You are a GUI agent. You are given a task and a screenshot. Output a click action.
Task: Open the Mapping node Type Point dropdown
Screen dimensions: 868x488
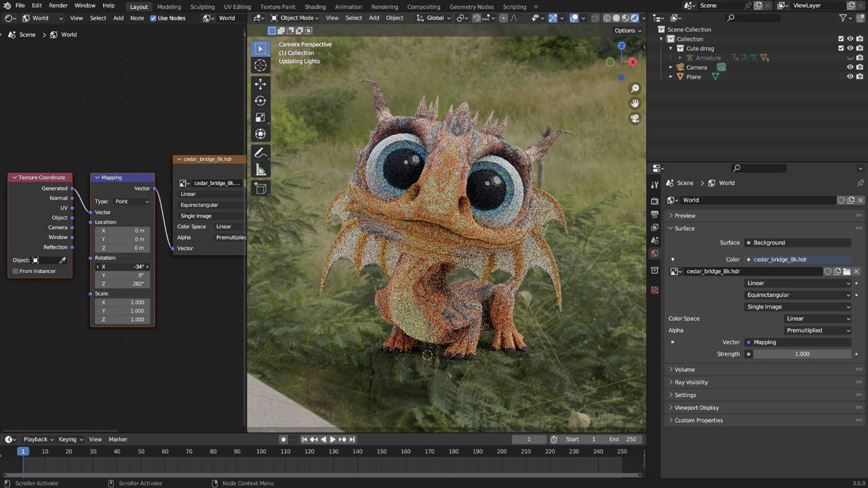point(132,201)
